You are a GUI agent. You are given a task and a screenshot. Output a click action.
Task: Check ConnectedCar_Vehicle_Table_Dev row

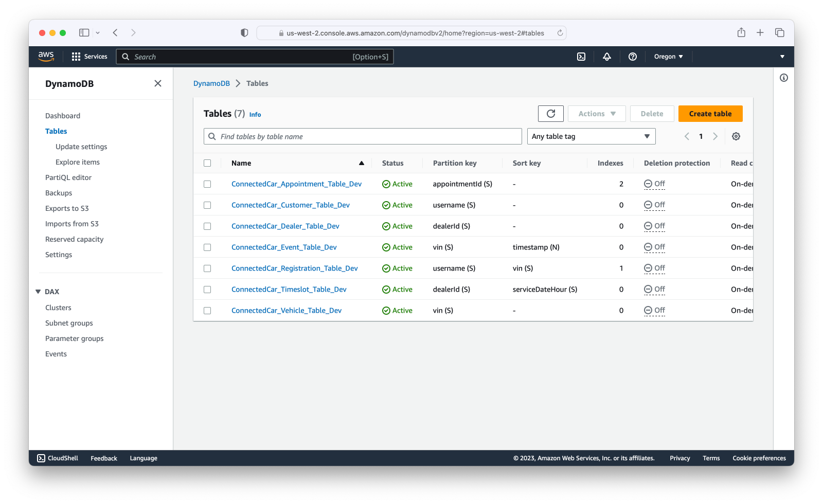[207, 311]
